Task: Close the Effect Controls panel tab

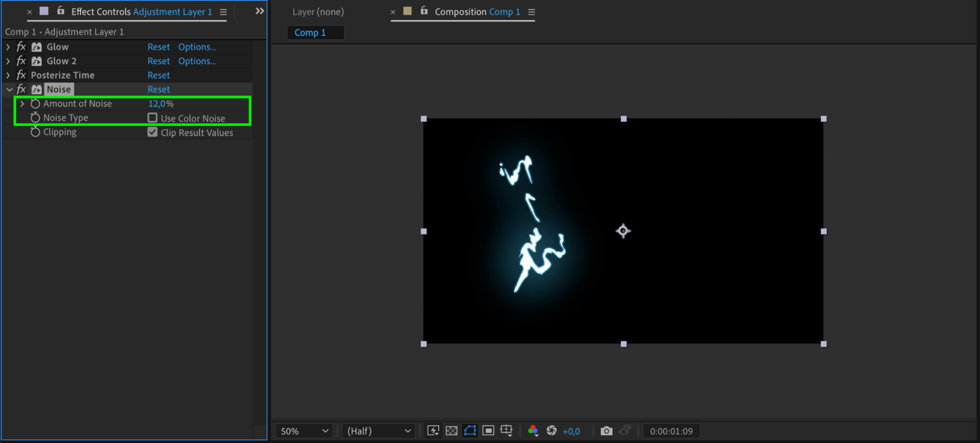Action: pyautogui.click(x=29, y=12)
